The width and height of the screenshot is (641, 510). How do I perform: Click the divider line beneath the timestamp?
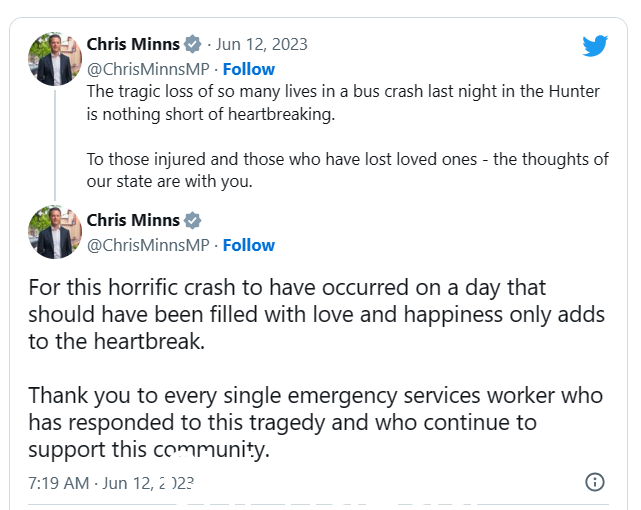point(318,504)
